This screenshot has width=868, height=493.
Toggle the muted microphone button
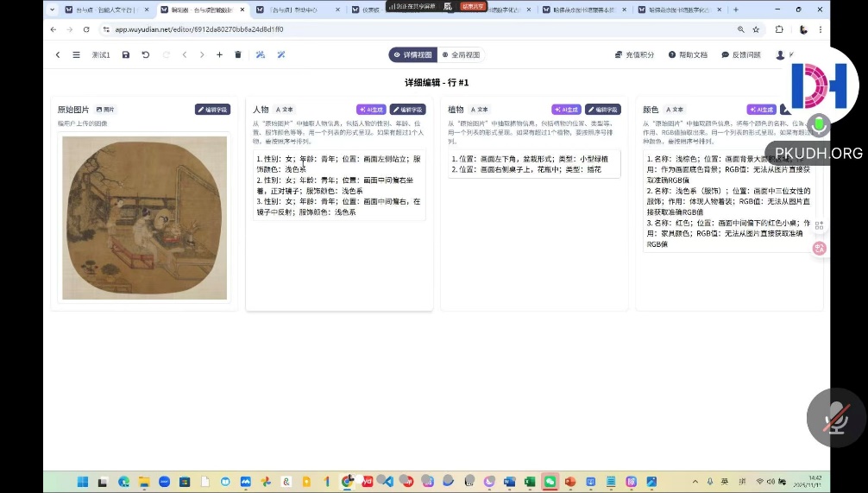coord(835,418)
